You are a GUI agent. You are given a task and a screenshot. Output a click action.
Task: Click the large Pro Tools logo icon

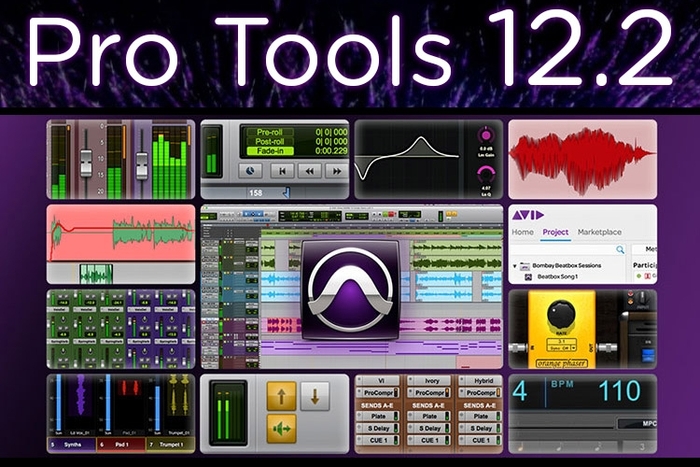[350, 290]
